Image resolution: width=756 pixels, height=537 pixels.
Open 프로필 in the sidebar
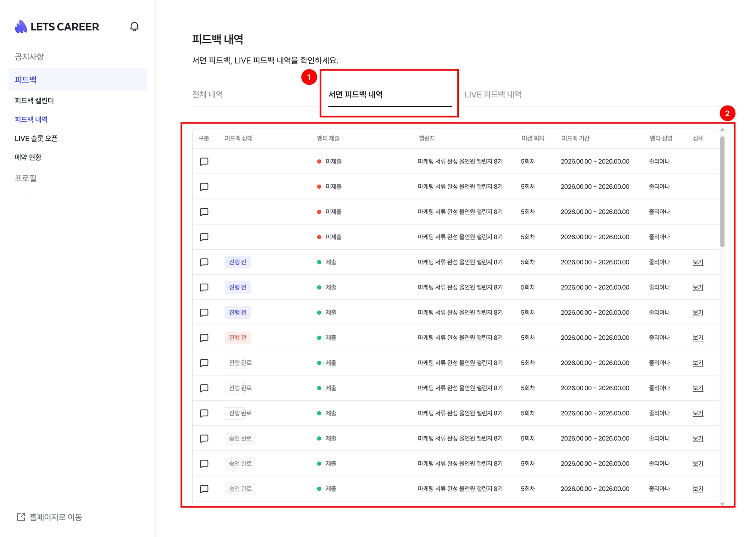(x=25, y=178)
